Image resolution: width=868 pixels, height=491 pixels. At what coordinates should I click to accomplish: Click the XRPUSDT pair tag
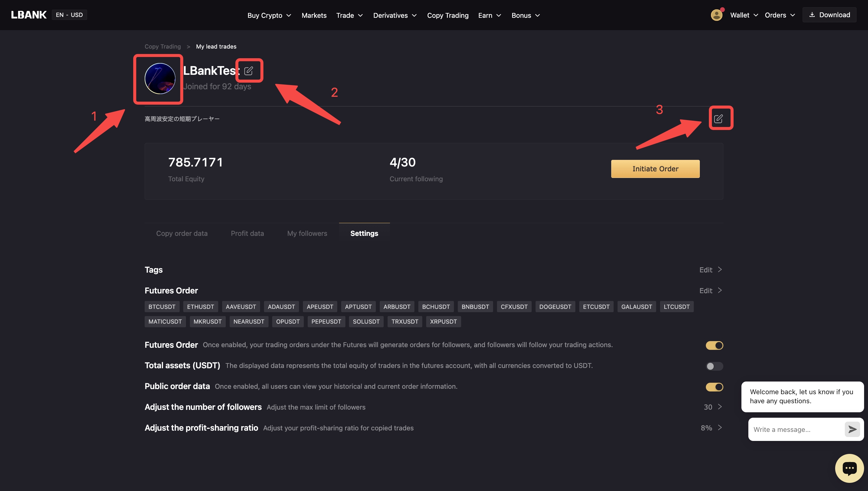[443, 322]
